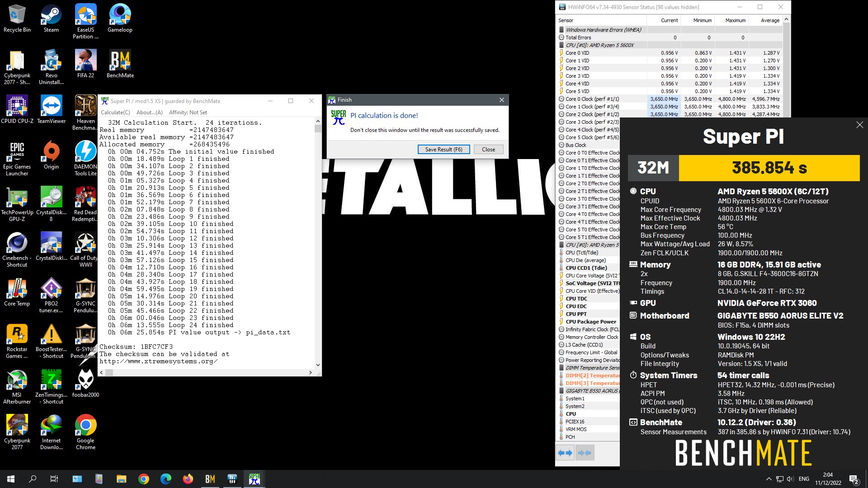Click Super PI horizontal scroll right arrow
Screen dimensions: 868x488
[310, 373]
